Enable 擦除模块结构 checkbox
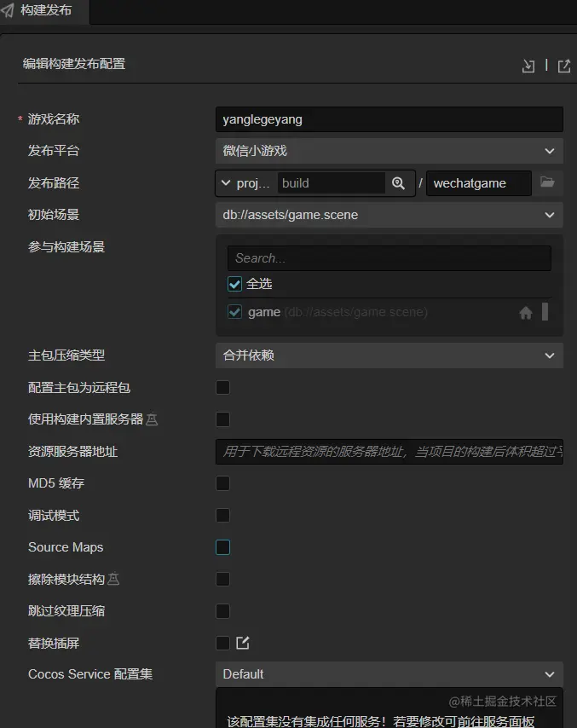 222,579
